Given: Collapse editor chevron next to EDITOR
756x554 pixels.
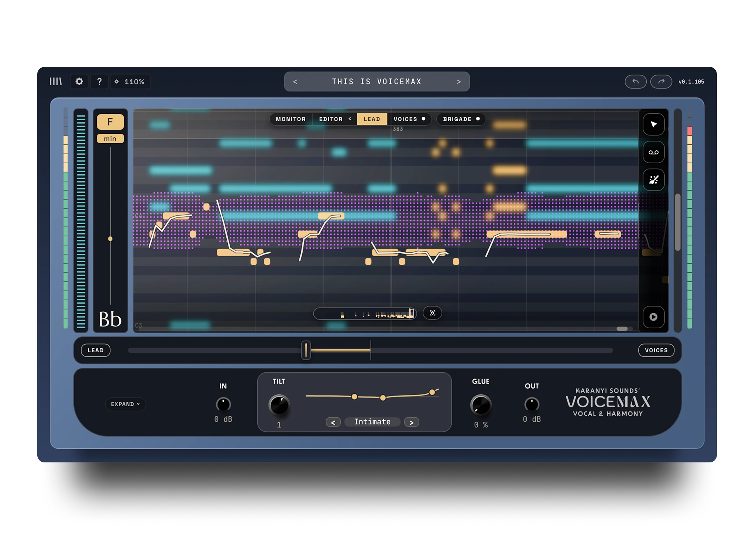Looking at the screenshot, I should pos(350,119).
